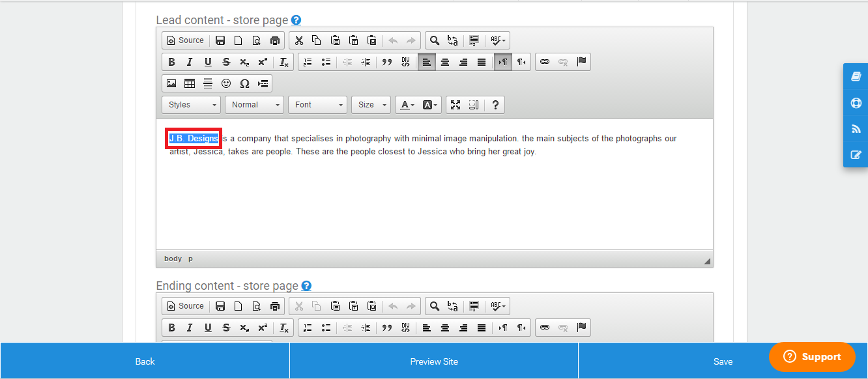
Task: Click Select All icon in Lead content toolbar
Action: (x=474, y=40)
